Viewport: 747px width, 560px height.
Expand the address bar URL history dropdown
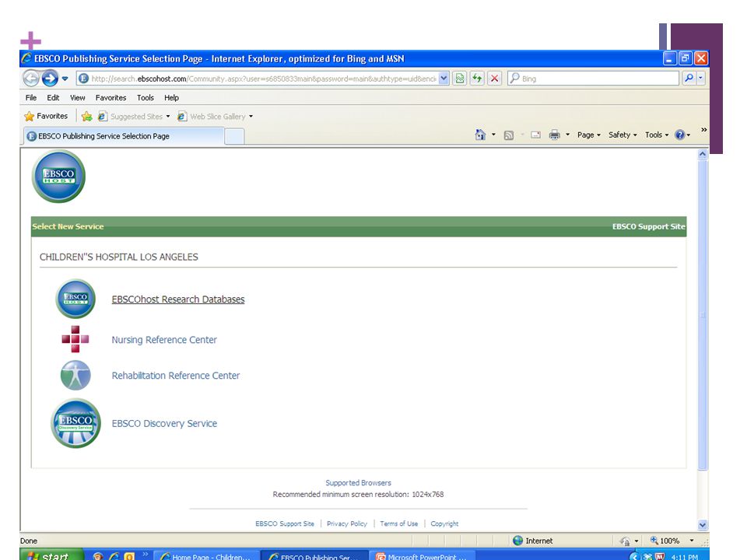click(444, 79)
